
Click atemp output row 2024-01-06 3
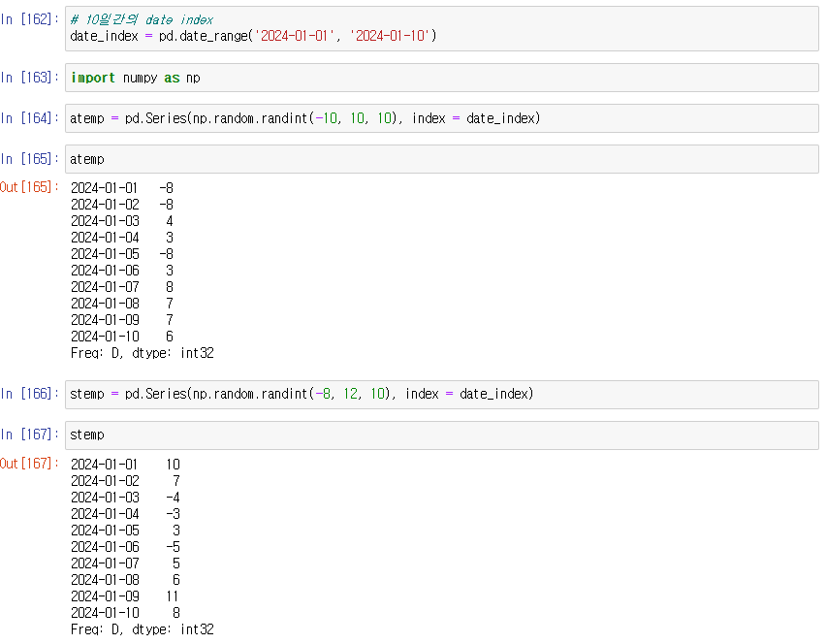click(x=122, y=271)
